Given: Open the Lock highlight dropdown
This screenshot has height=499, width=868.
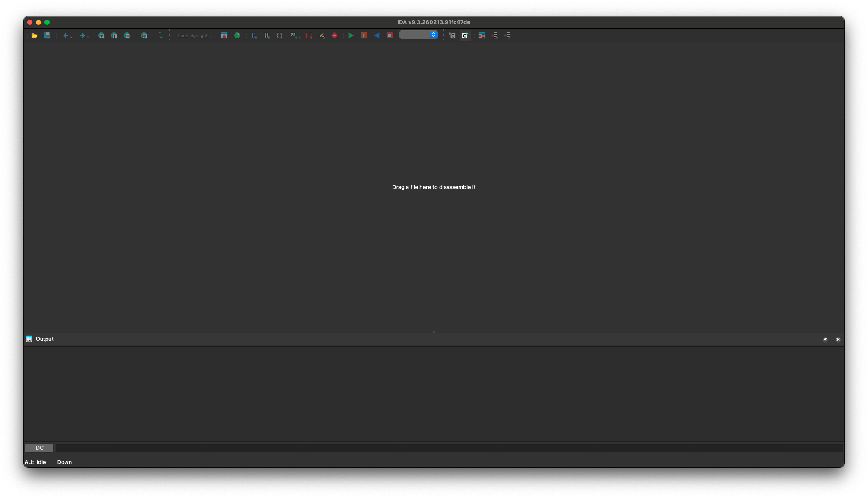Looking at the screenshot, I should [x=194, y=35].
